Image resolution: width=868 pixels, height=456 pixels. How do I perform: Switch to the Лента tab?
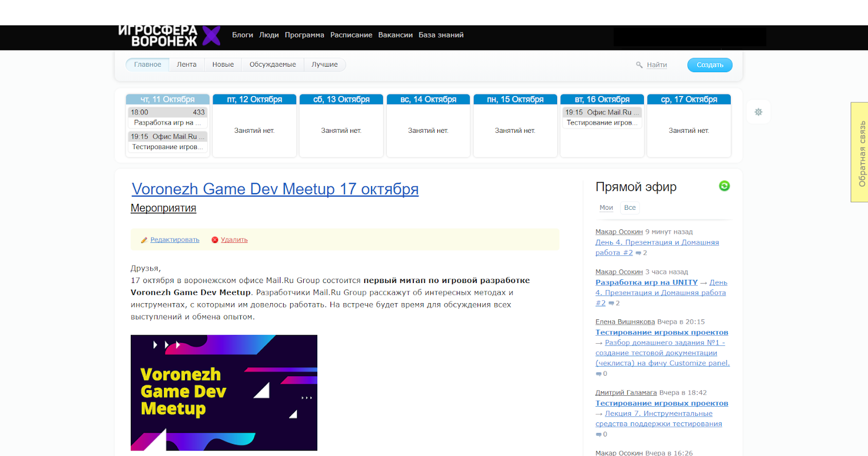(x=187, y=65)
